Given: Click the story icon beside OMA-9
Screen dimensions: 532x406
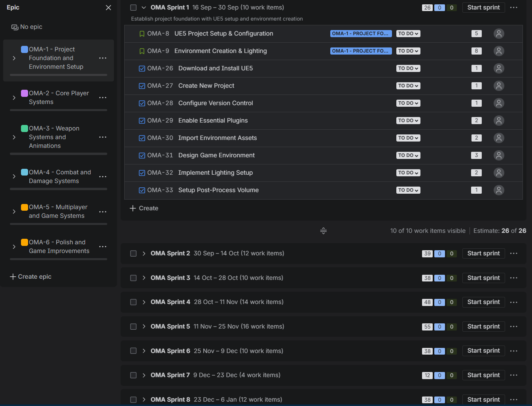Looking at the screenshot, I should point(142,51).
